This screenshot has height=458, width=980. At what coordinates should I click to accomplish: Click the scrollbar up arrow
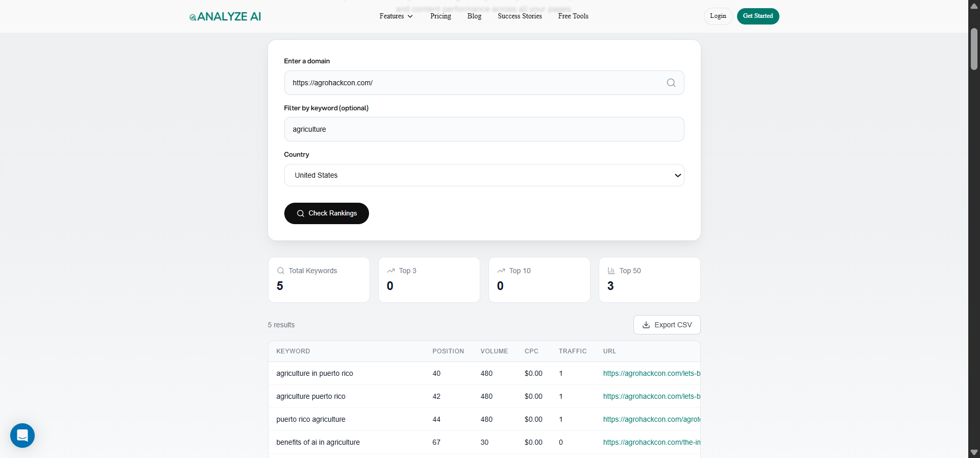[974, 6]
